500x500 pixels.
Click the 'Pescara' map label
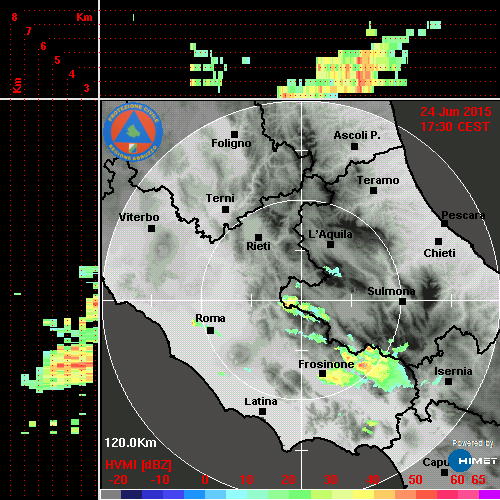click(x=463, y=215)
